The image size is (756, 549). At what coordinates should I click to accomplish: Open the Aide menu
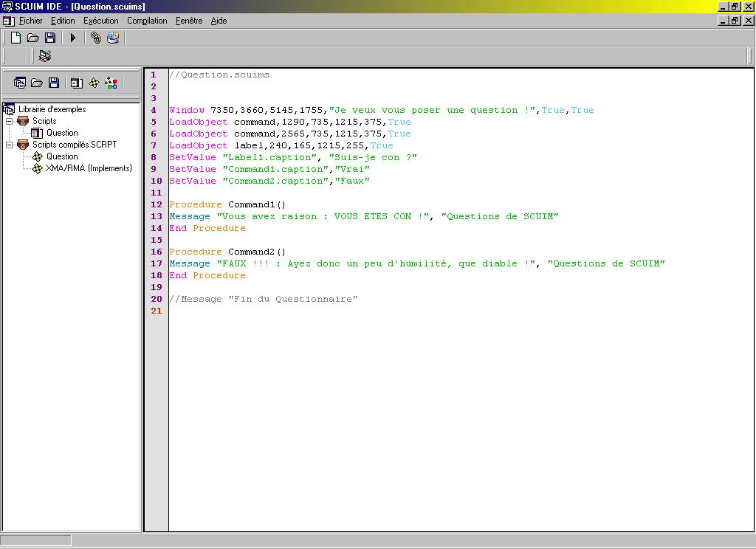219,21
